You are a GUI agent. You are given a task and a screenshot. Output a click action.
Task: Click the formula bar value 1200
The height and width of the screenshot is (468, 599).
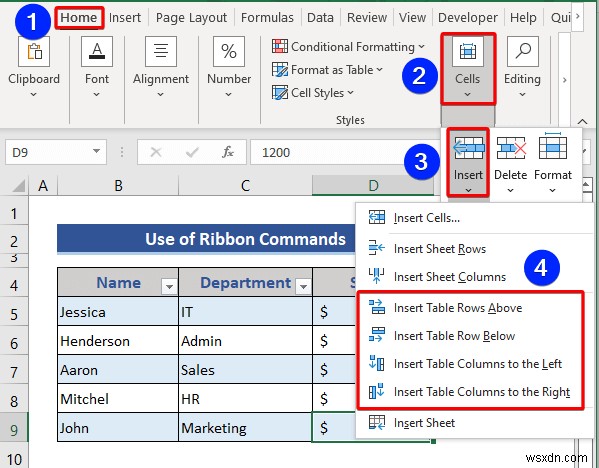point(276,152)
